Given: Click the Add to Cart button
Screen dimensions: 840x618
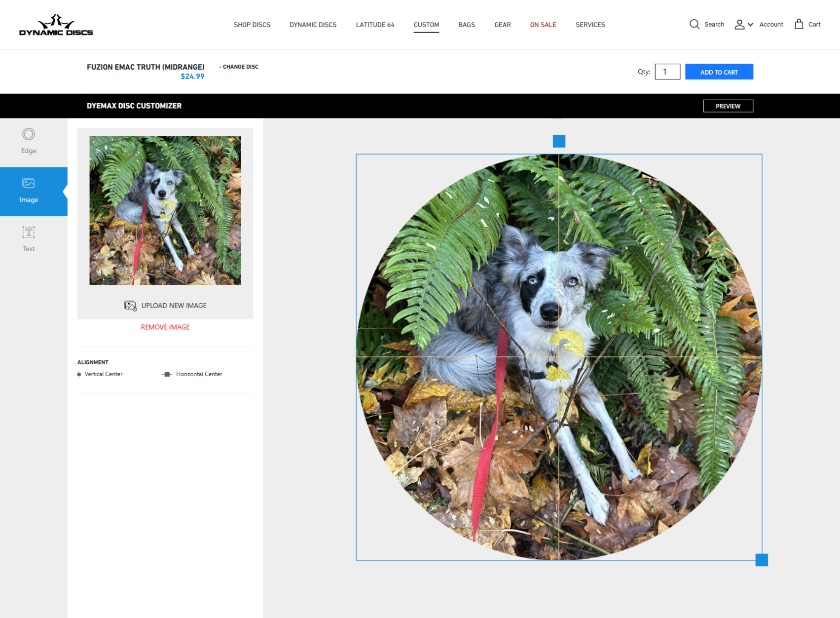Looking at the screenshot, I should point(719,72).
